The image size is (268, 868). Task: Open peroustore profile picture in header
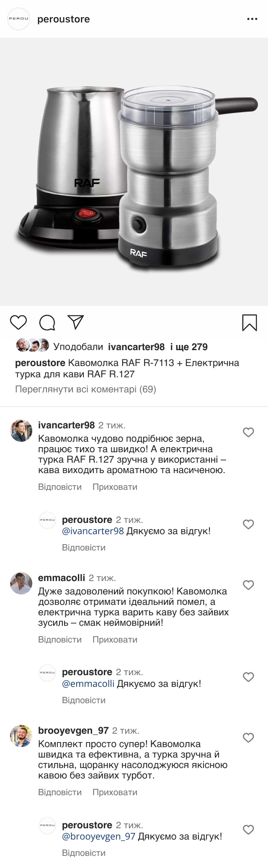coord(19,19)
